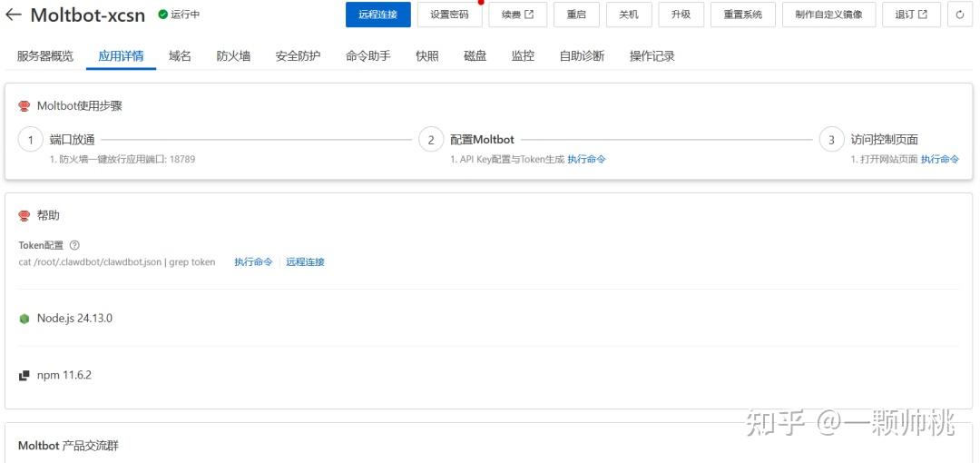Switch to the 安全防护 tab
This screenshot has height=463, width=980.
point(299,55)
